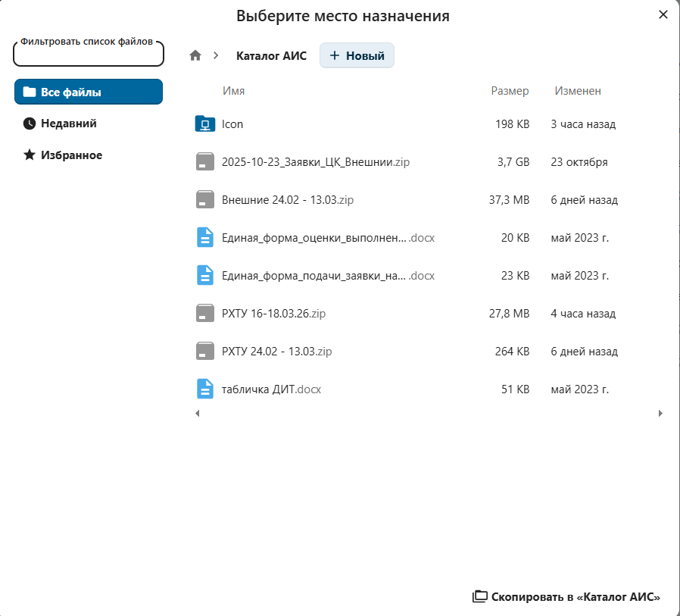Sort list by Изменен column
This screenshot has width=680, height=616.
[578, 91]
